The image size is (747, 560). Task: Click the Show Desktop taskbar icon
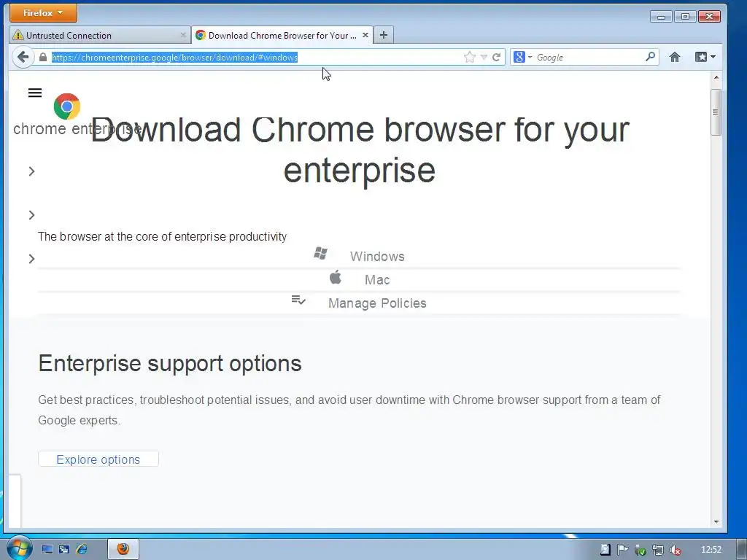pyautogui.click(x=47, y=550)
